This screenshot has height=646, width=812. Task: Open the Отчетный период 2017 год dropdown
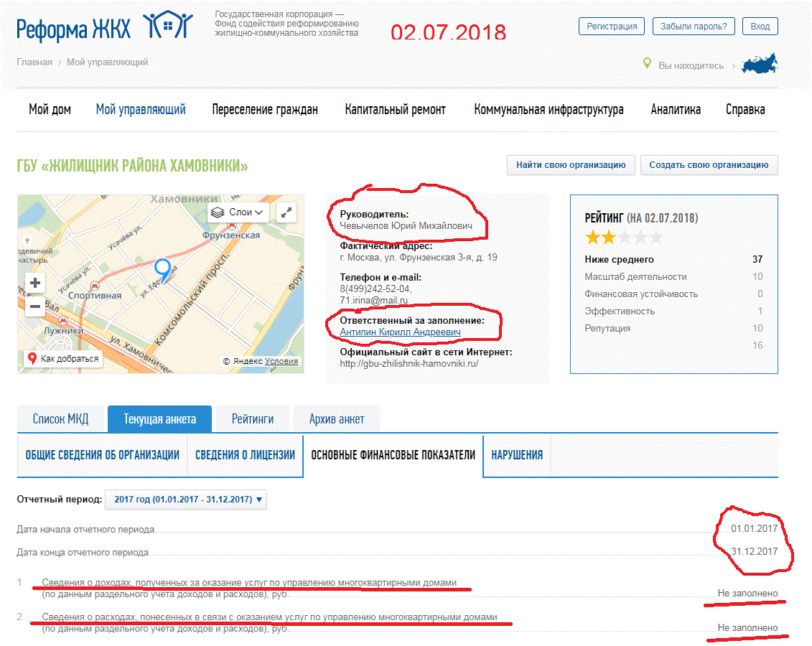186,500
